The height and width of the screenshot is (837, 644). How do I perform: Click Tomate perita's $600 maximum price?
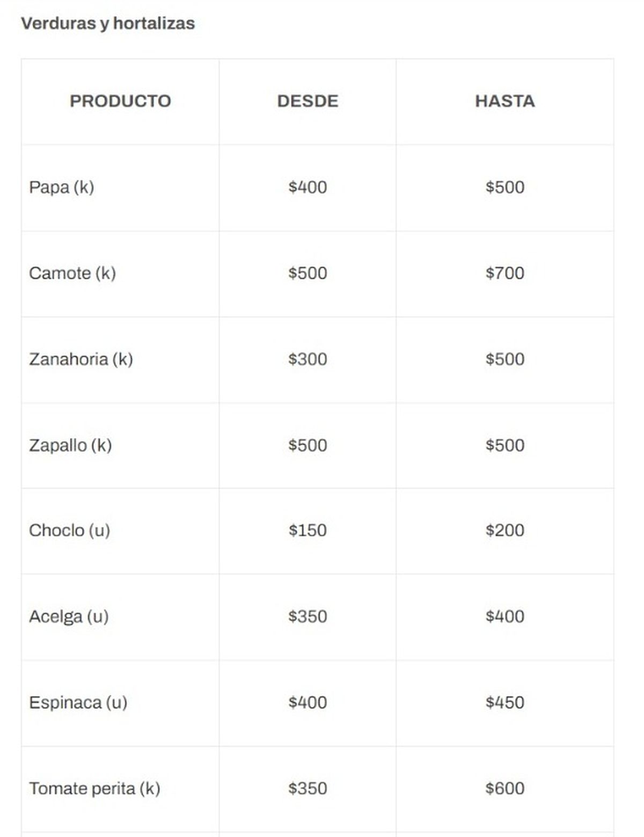[504, 788]
